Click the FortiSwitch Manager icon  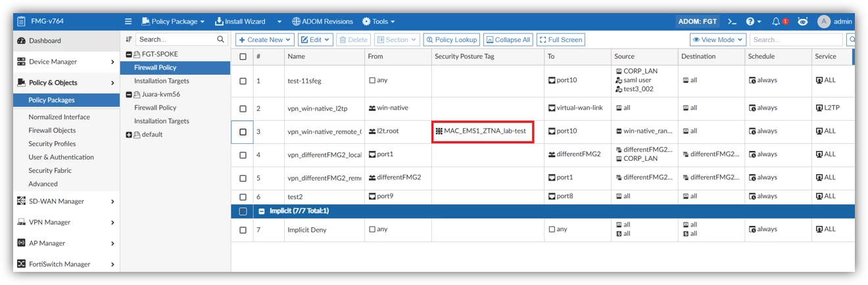click(22, 265)
